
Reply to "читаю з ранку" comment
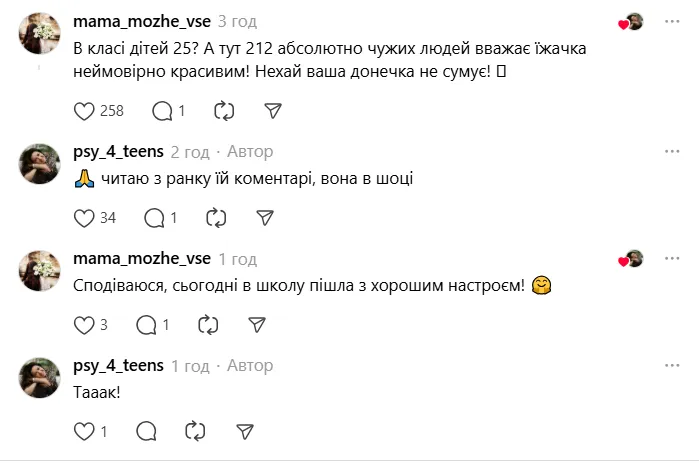[155, 218]
